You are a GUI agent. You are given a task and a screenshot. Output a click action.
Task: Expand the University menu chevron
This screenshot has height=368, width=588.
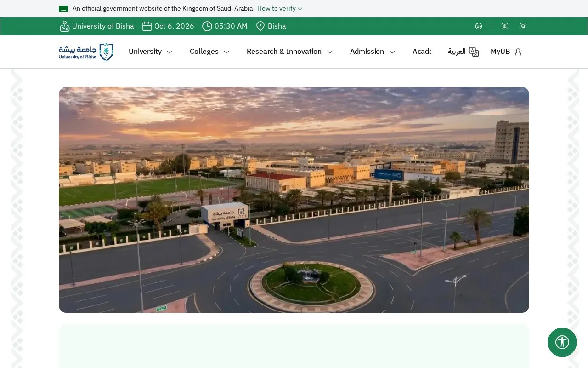pos(170,52)
